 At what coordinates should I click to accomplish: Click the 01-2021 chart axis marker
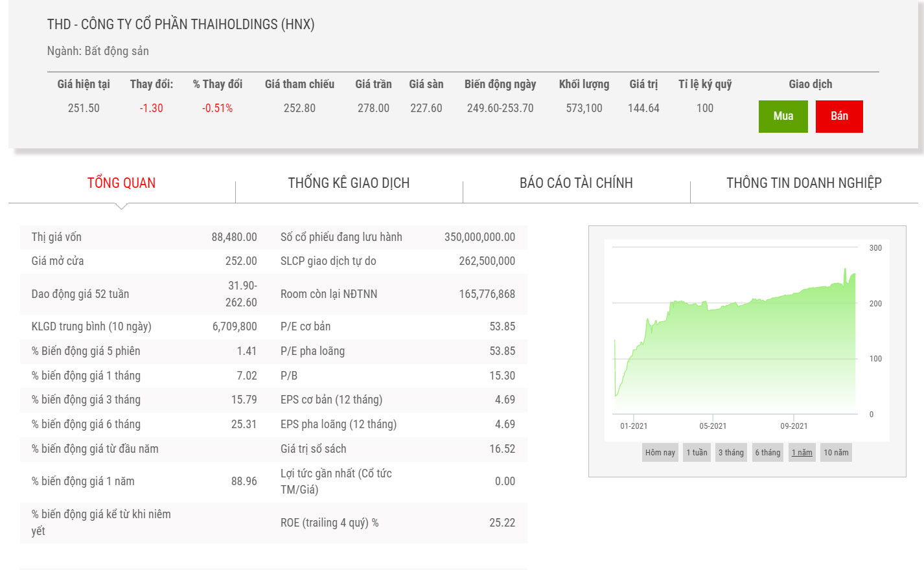634,426
